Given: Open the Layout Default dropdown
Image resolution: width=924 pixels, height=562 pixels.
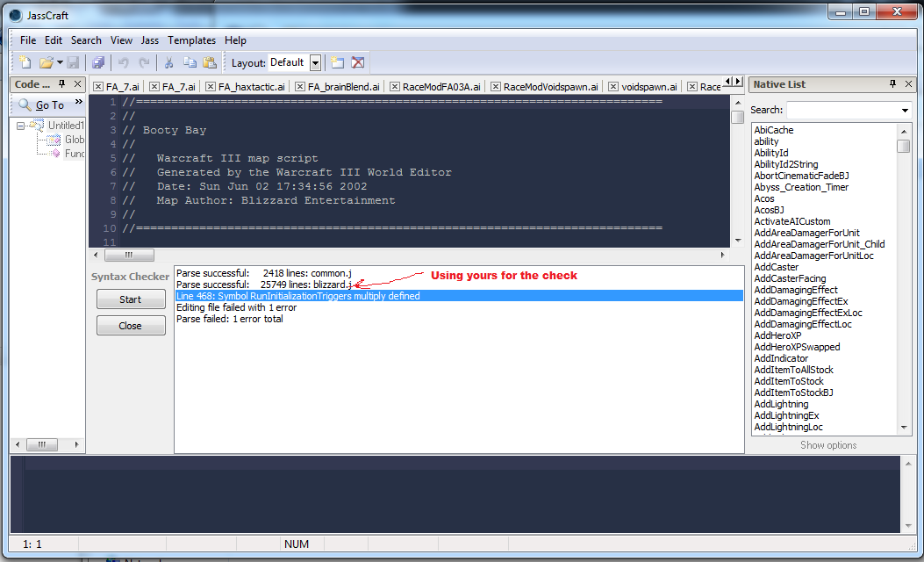Looking at the screenshot, I should [315, 63].
